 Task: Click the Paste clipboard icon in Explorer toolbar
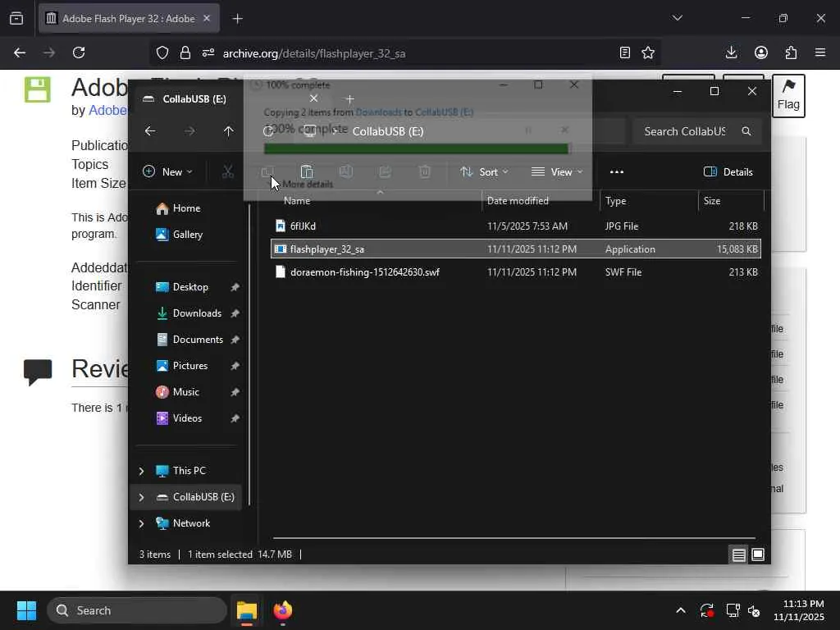pos(307,172)
